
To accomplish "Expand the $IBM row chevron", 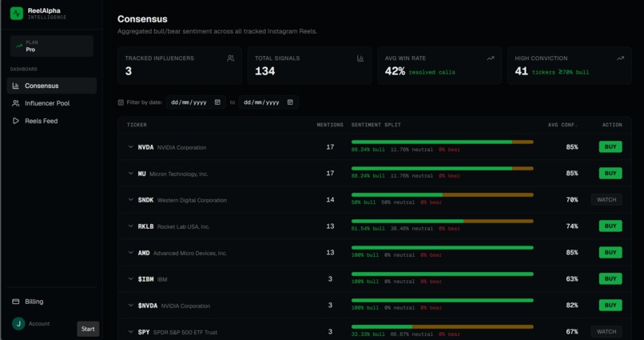I will (x=130, y=278).
